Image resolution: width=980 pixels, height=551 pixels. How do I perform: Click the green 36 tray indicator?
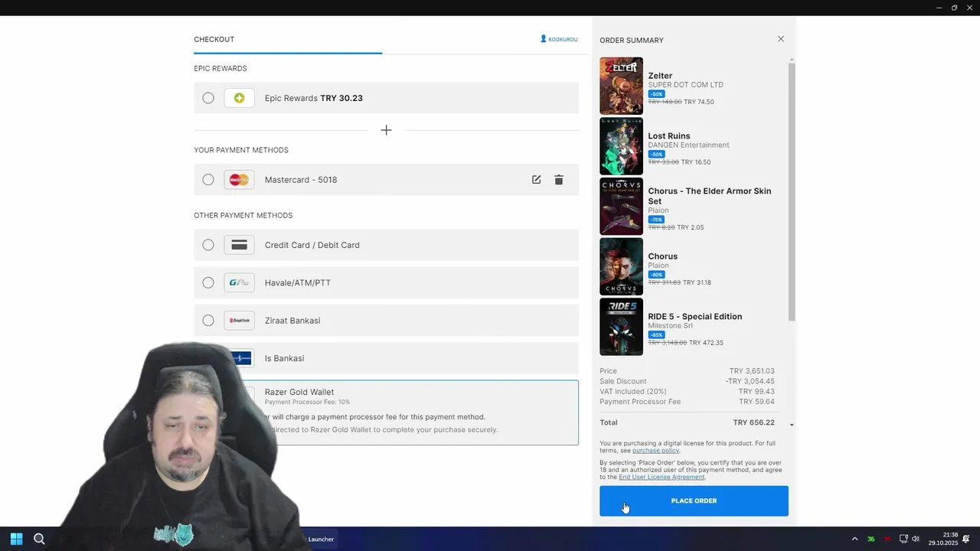[x=871, y=539]
